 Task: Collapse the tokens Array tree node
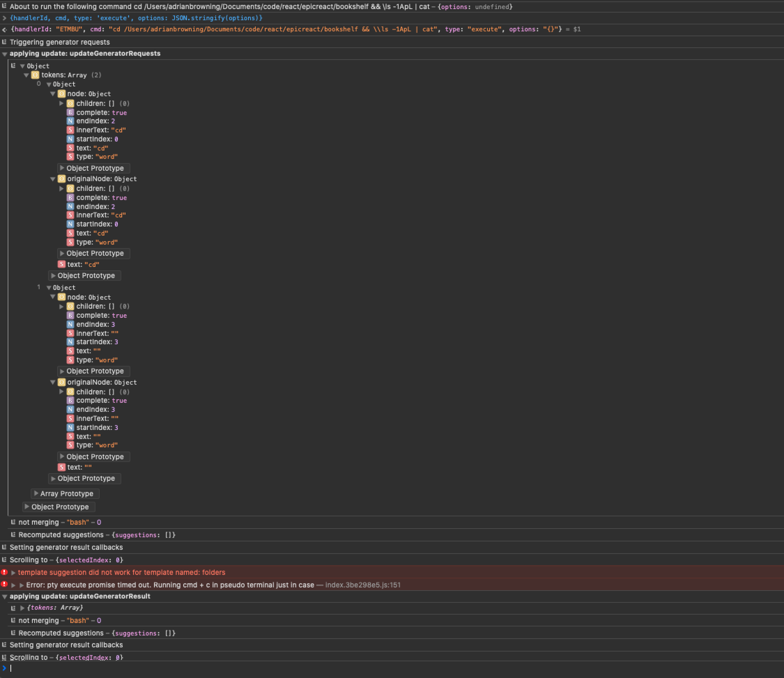tap(26, 75)
